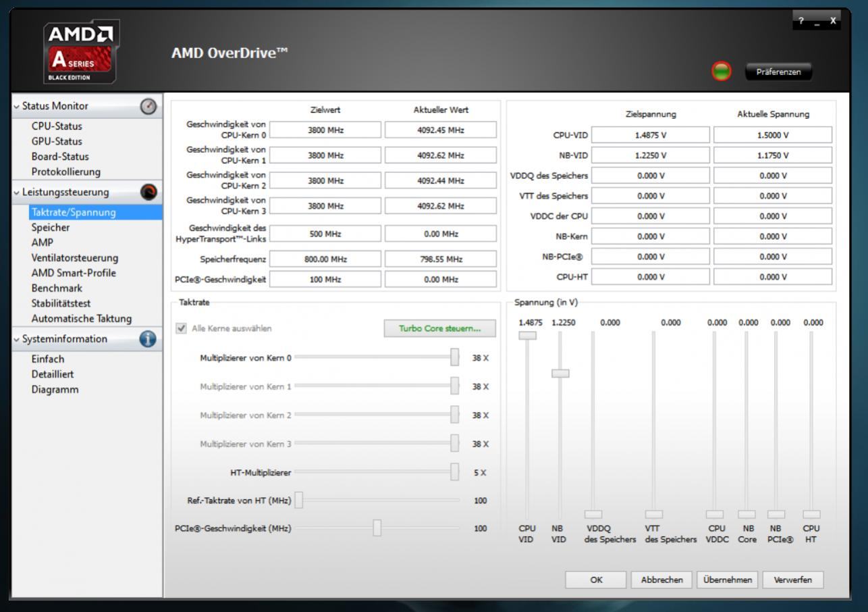Open Ventilatorsteuerung page

tap(74, 257)
